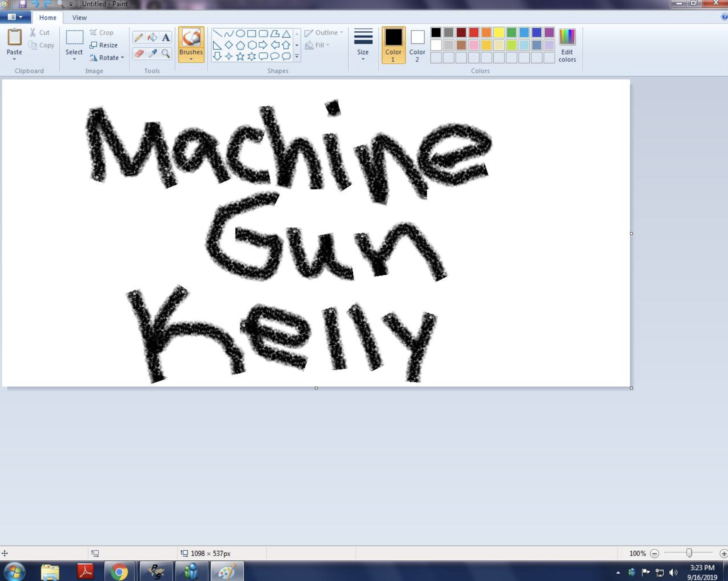Select the Magnifier tool
728x581 pixels.
[x=166, y=53]
